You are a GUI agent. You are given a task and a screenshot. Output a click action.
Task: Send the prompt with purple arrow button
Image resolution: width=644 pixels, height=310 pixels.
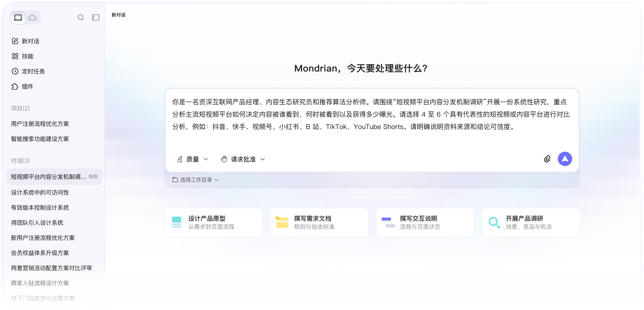click(565, 159)
